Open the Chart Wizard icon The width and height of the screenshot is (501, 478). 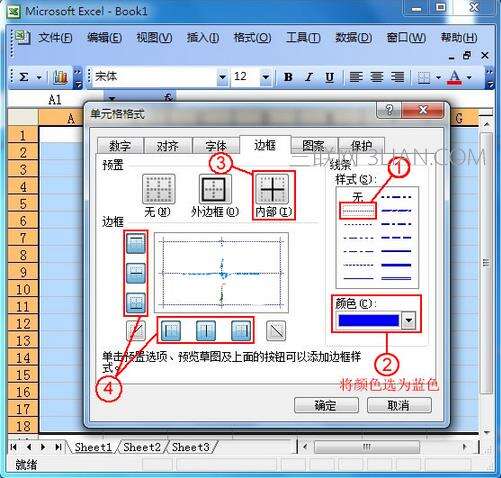pyautogui.click(x=60, y=77)
